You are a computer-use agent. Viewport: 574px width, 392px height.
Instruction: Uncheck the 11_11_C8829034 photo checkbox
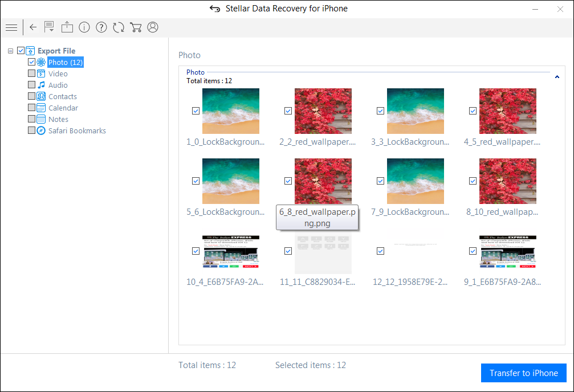288,251
